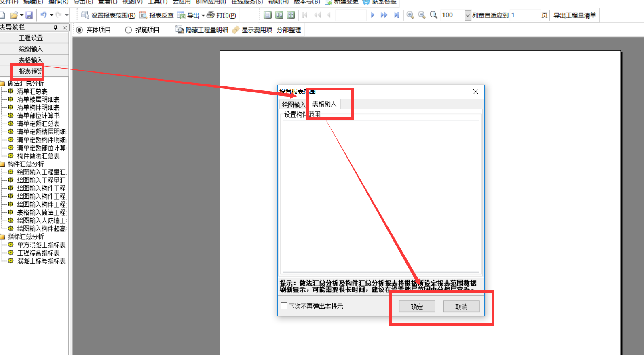Viewport: 644px width, 355px height.
Task: Open the undo history dropdown arrow
Action: [x=51, y=15]
